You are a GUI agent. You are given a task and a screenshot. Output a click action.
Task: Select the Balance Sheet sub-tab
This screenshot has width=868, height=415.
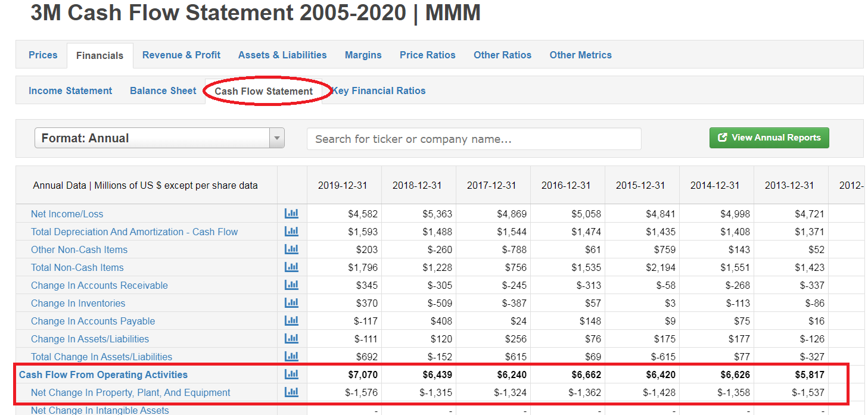click(163, 91)
